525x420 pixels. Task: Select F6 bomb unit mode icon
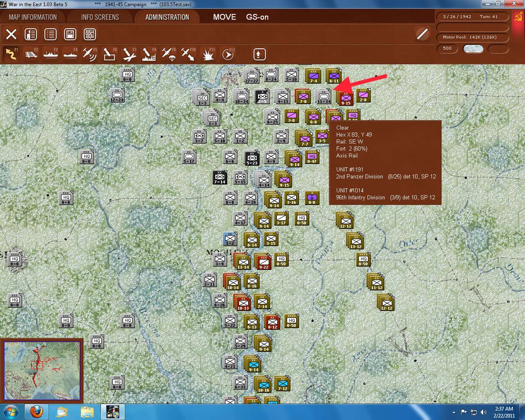click(110, 54)
